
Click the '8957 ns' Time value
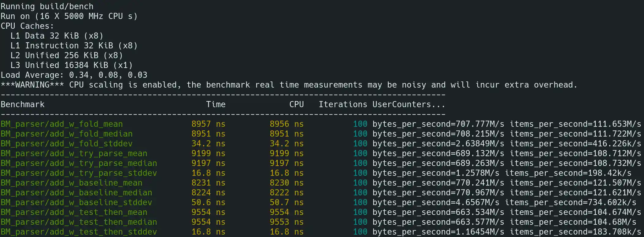[209, 124]
